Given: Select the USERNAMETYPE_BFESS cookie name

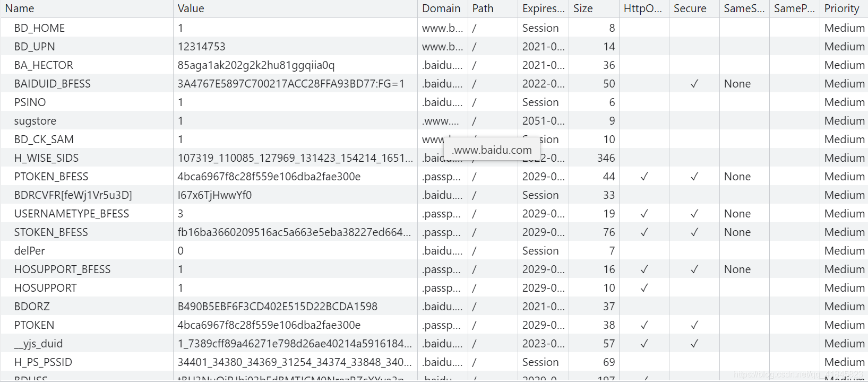Looking at the screenshot, I should (x=72, y=214).
